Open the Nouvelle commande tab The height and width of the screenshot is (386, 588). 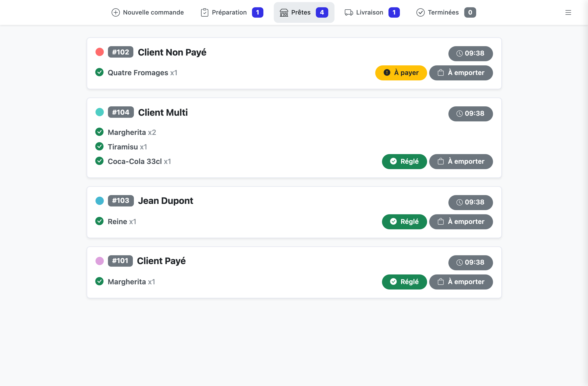(x=148, y=12)
